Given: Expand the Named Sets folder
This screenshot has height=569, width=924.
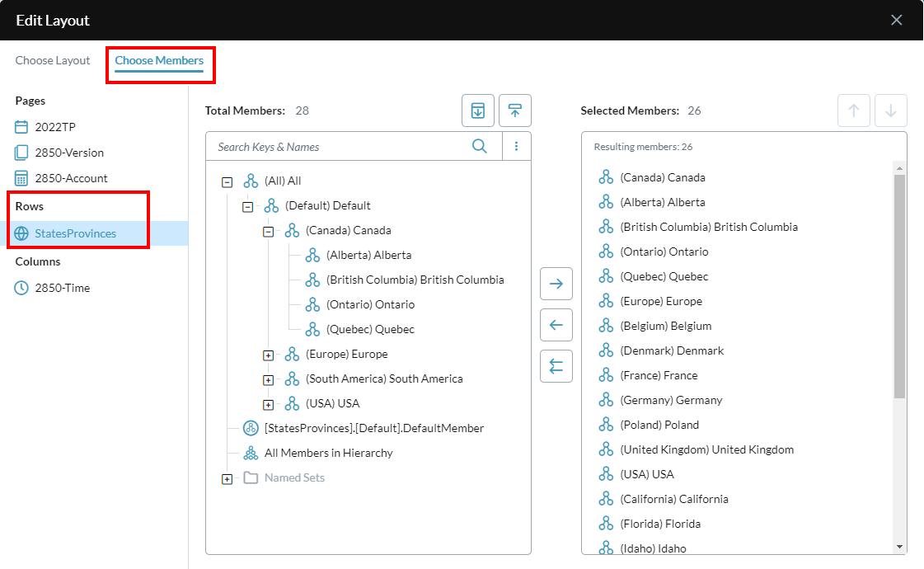Looking at the screenshot, I should [x=227, y=479].
